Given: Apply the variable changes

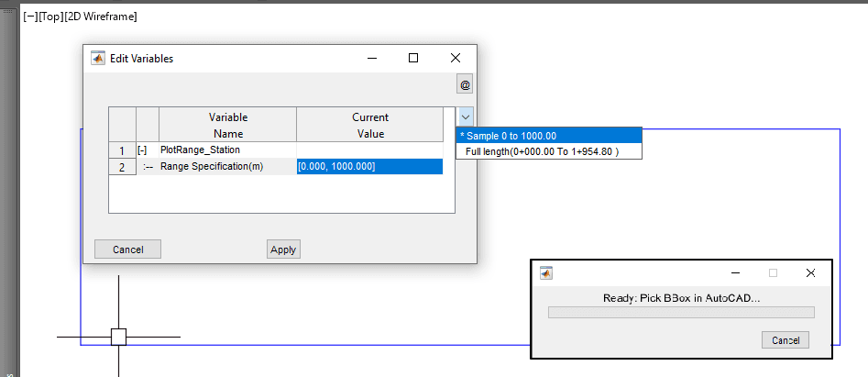Looking at the screenshot, I should (x=283, y=249).
